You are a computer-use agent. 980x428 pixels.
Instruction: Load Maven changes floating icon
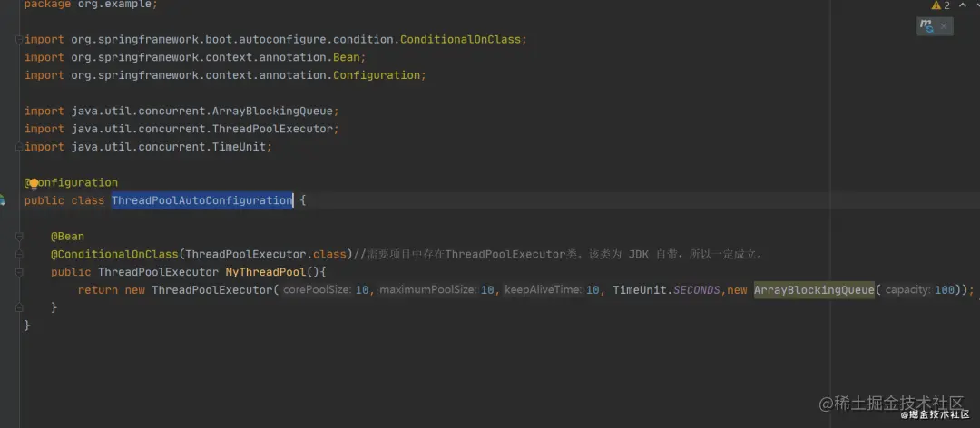click(926, 26)
